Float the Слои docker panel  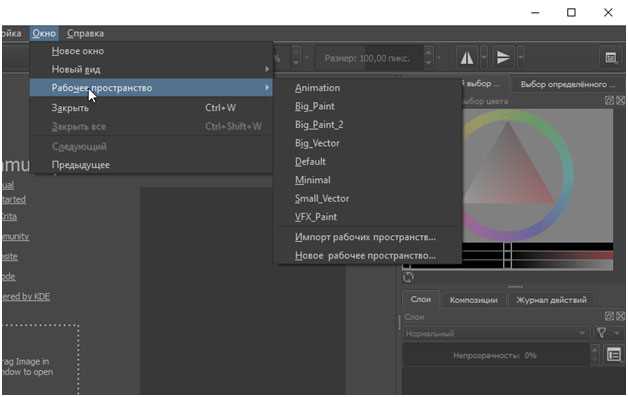click(609, 316)
